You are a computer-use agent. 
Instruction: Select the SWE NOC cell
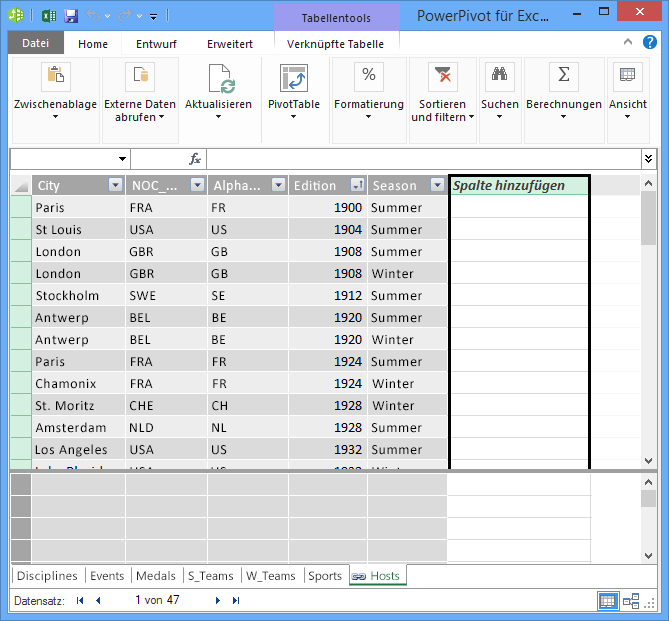click(x=166, y=295)
